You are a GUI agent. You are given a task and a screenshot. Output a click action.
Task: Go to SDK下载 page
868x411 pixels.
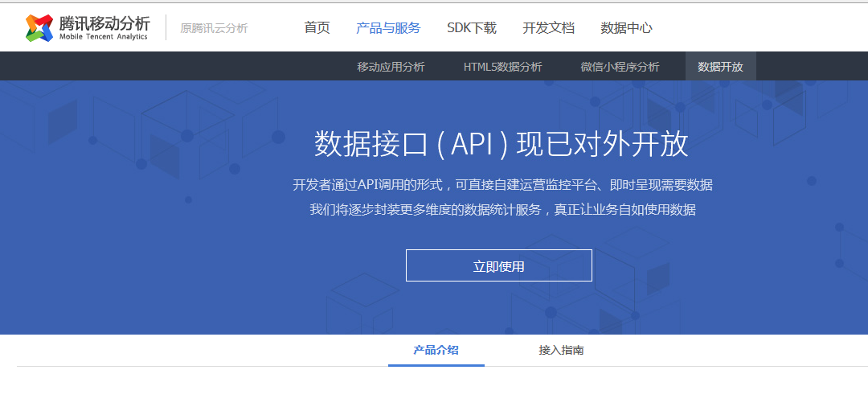(472, 27)
